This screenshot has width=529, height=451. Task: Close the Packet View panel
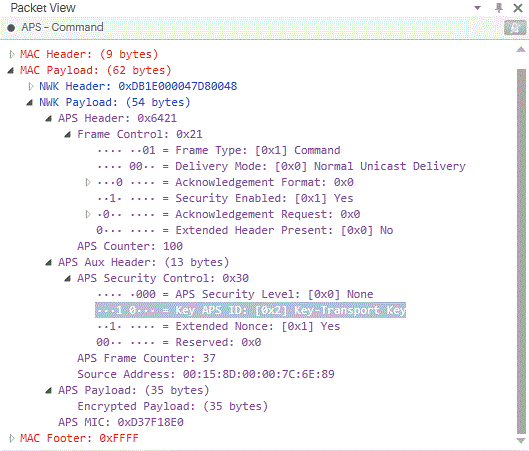click(518, 8)
